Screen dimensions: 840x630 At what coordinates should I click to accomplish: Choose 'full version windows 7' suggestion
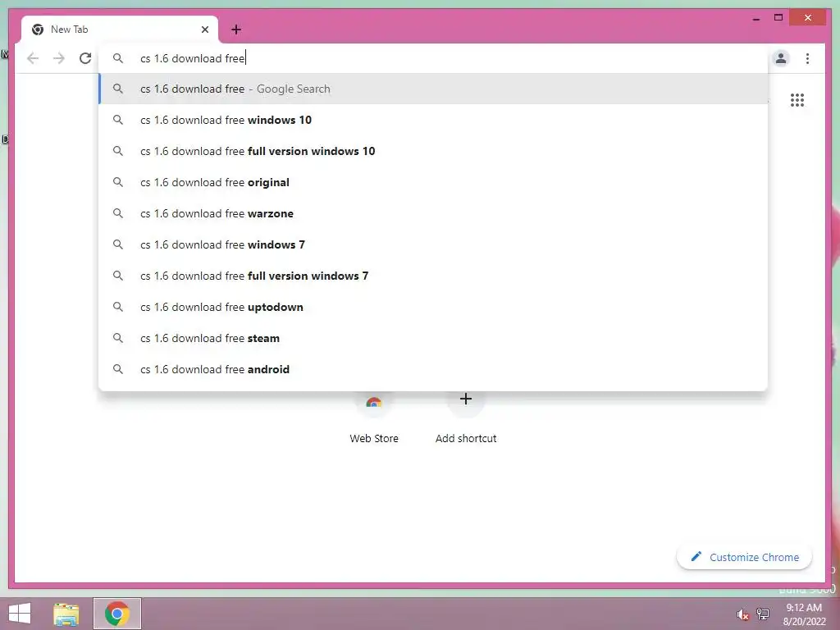click(433, 276)
